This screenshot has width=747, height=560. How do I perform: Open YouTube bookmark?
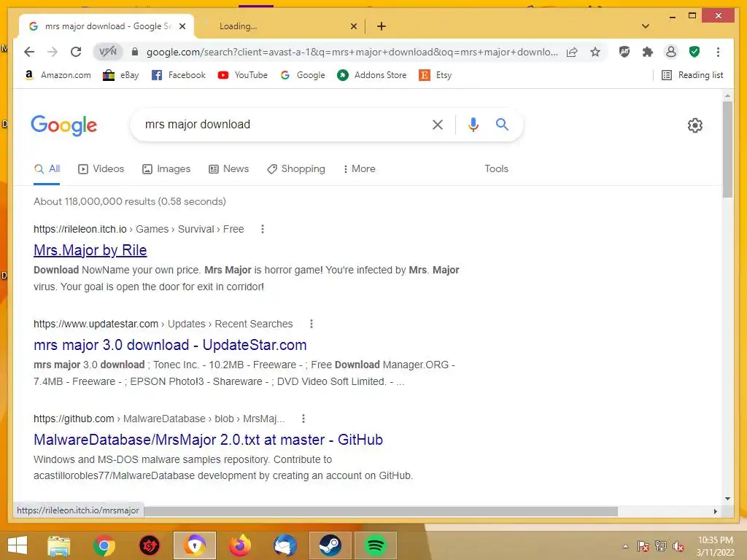click(x=242, y=75)
